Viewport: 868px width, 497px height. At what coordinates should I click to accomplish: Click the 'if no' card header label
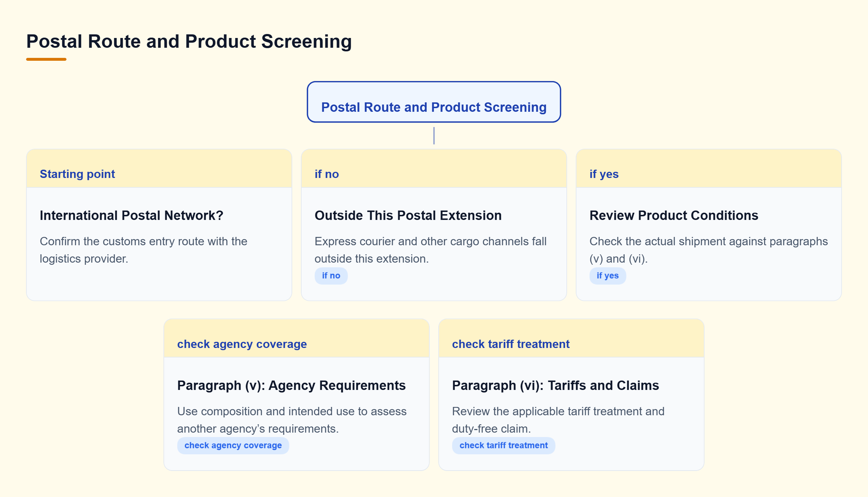coord(327,174)
